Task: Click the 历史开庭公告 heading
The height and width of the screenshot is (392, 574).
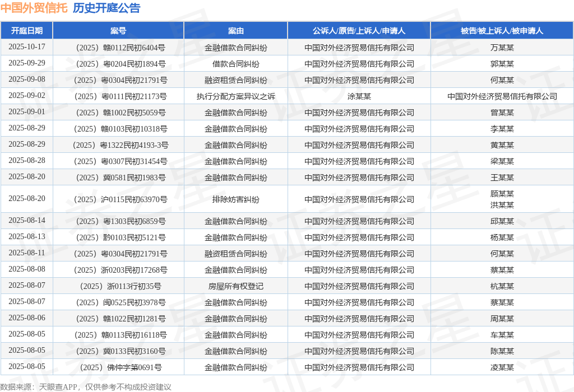Action: point(107,8)
